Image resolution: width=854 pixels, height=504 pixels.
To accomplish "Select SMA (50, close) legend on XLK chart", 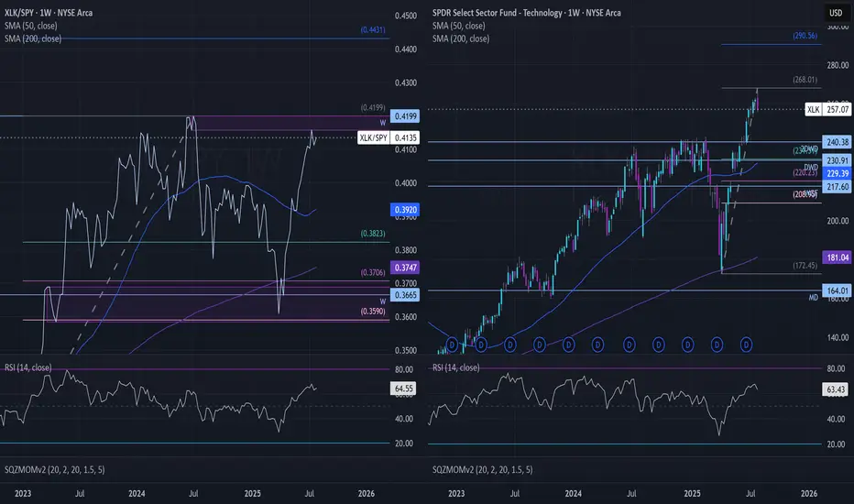I will 458,26.
